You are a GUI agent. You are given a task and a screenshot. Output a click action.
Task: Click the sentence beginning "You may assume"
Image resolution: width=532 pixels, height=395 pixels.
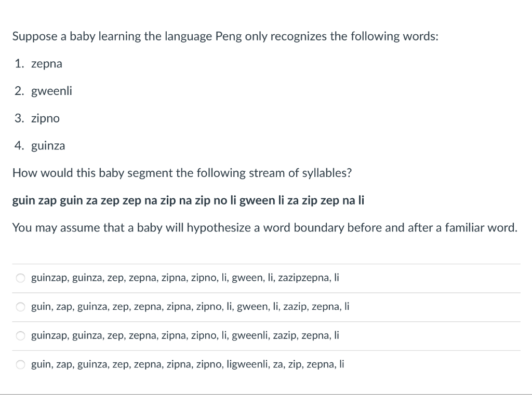tap(265, 227)
